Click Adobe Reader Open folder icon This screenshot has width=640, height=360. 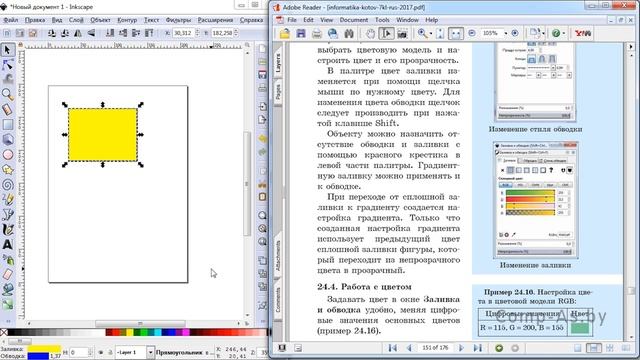point(284,33)
